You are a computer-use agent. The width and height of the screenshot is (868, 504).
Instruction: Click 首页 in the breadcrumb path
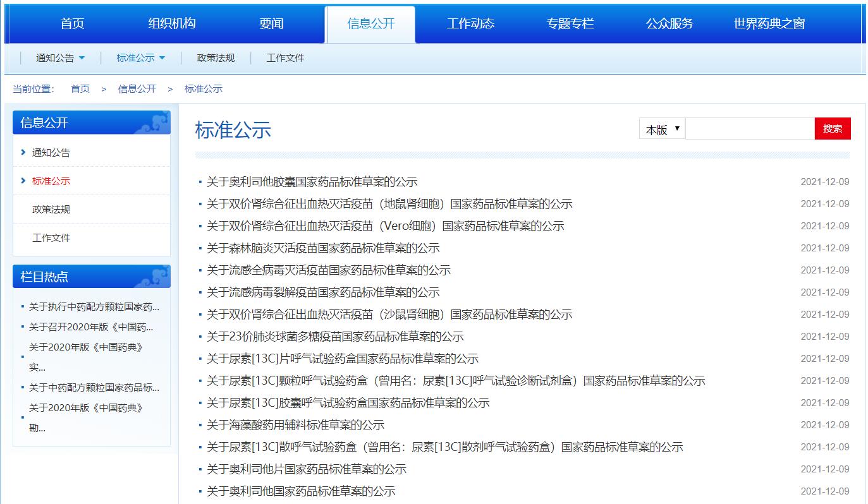pos(80,89)
